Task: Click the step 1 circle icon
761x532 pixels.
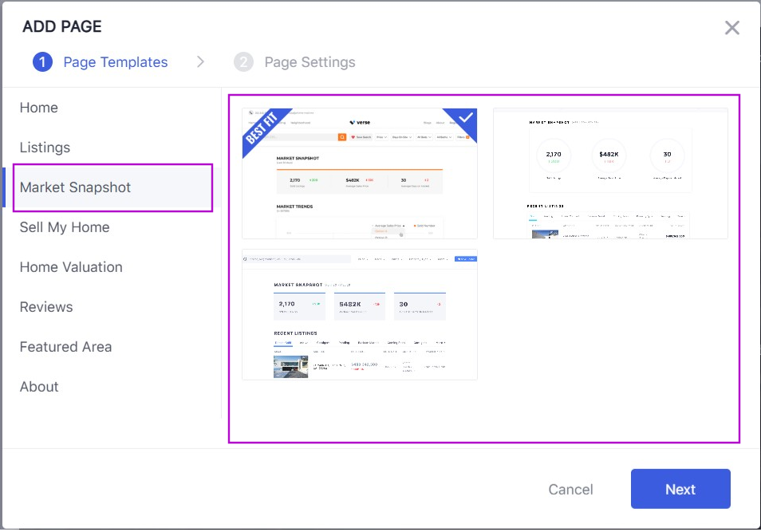Action: (x=42, y=62)
